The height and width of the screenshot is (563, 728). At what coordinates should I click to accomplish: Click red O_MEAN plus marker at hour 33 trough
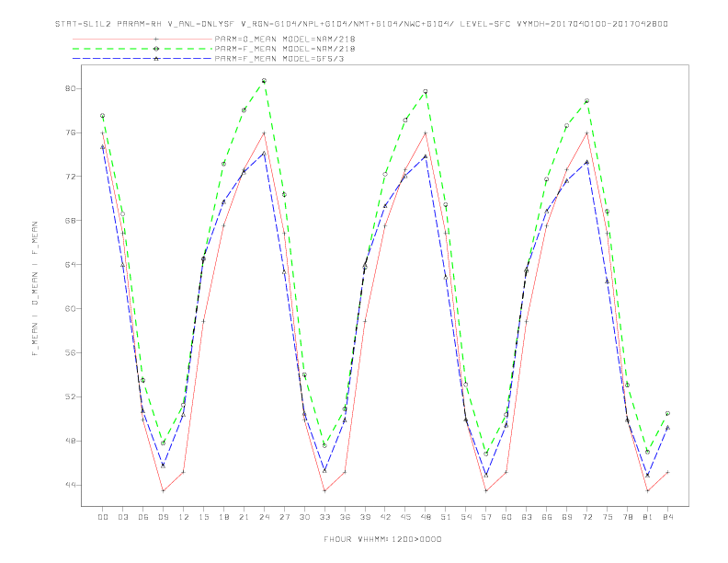pos(324,490)
